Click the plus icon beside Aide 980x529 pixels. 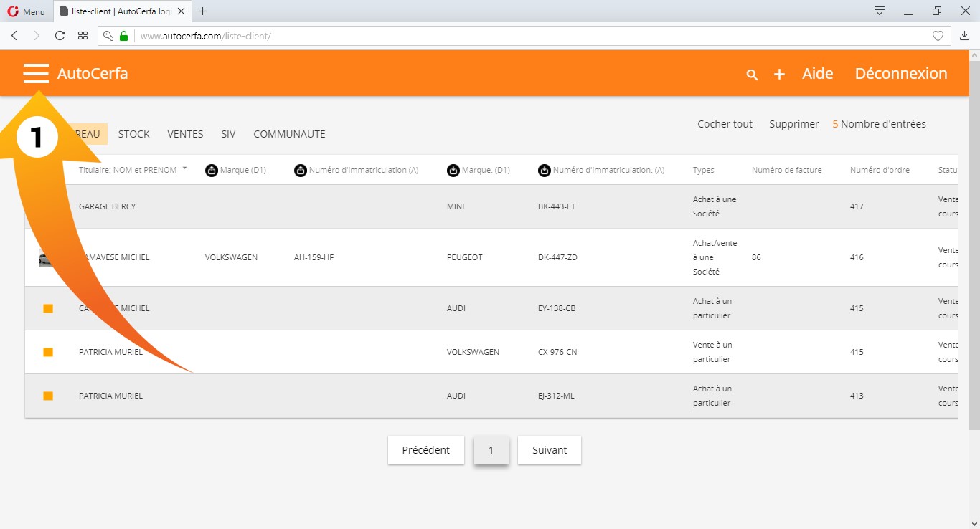coord(779,75)
